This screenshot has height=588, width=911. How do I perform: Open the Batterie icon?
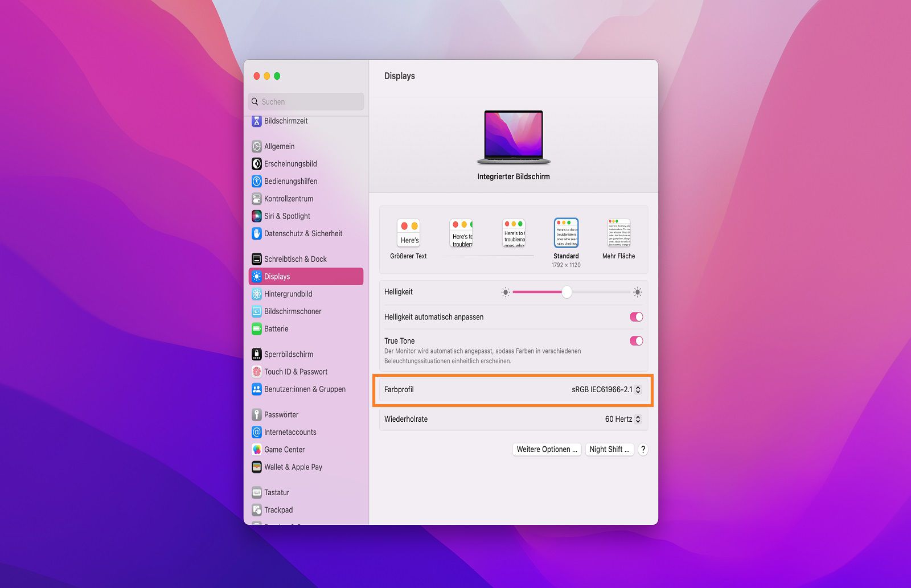click(x=257, y=329)
